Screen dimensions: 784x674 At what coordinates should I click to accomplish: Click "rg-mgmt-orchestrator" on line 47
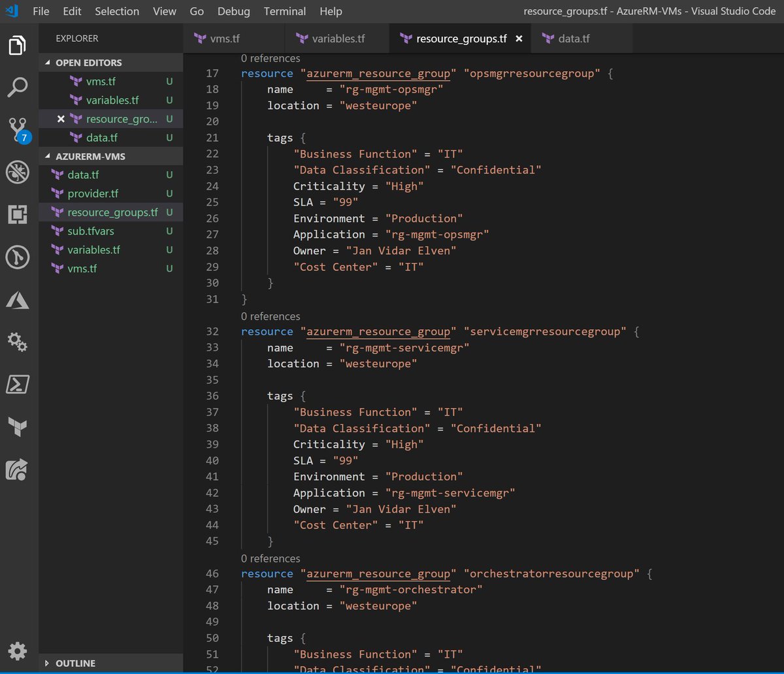(x=411, y=590)
